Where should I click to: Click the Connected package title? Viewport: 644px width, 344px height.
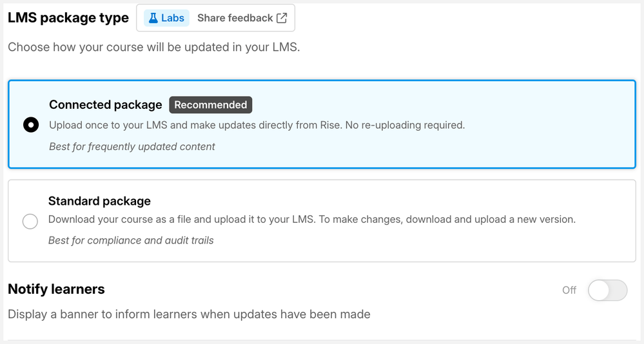tap(106, 104)
